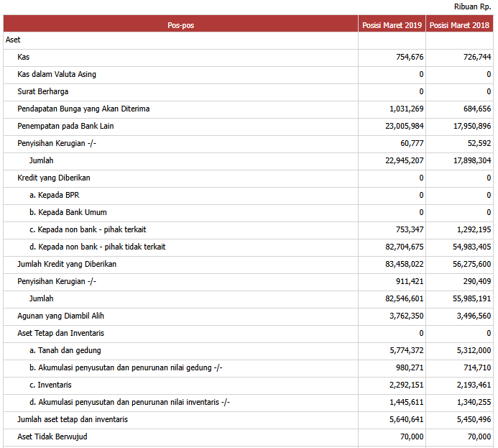
Task: Click Agunan yang Diambil Alih label
Action: (x=61, y=316)
